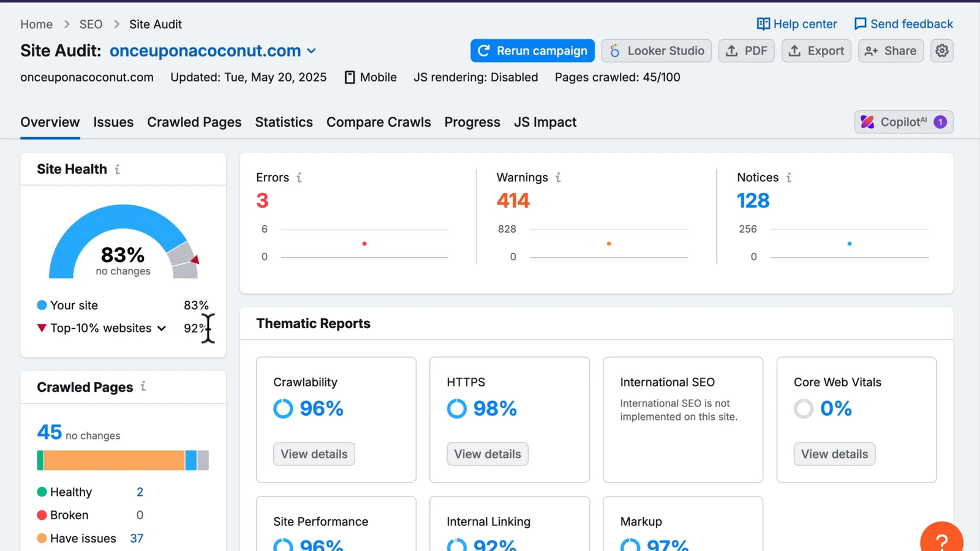Click the orange data point in Warnings chart

coord(609,244)
